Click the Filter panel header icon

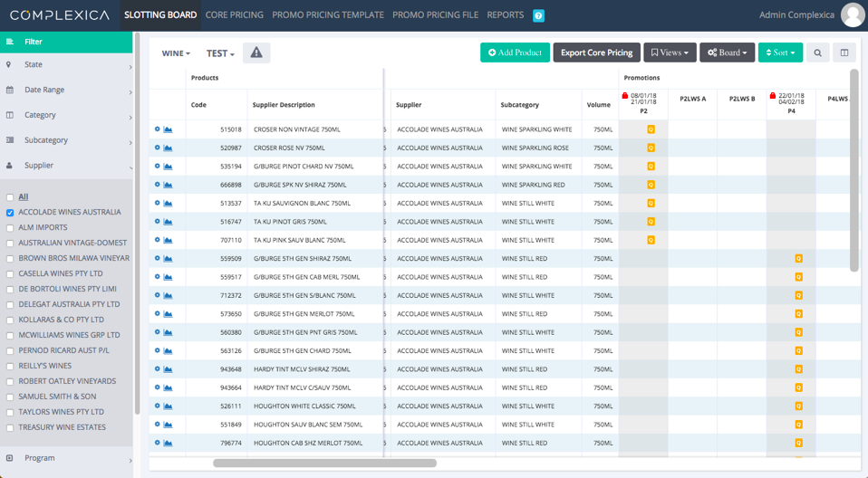pos(9,42)
